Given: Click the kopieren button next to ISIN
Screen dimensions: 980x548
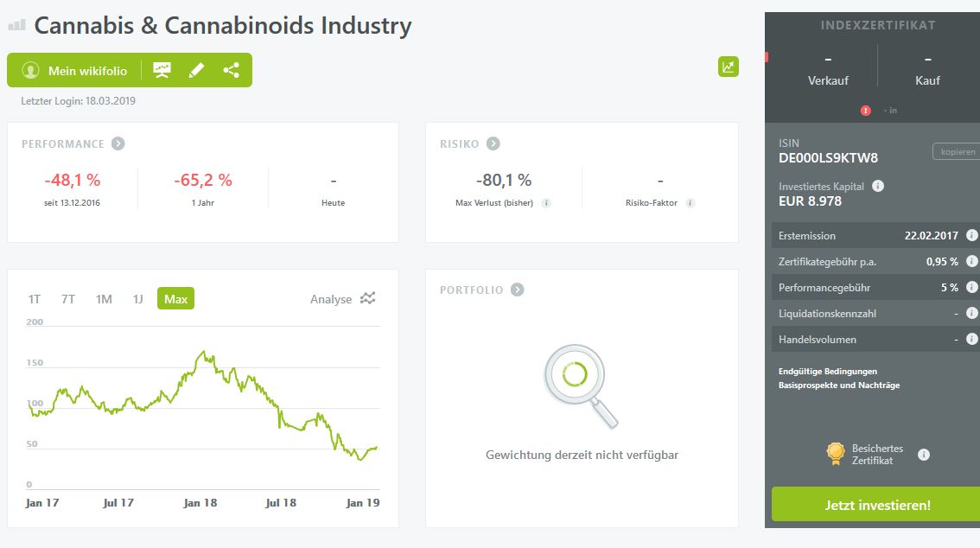Looking at the screenshot, I should 956,152.
